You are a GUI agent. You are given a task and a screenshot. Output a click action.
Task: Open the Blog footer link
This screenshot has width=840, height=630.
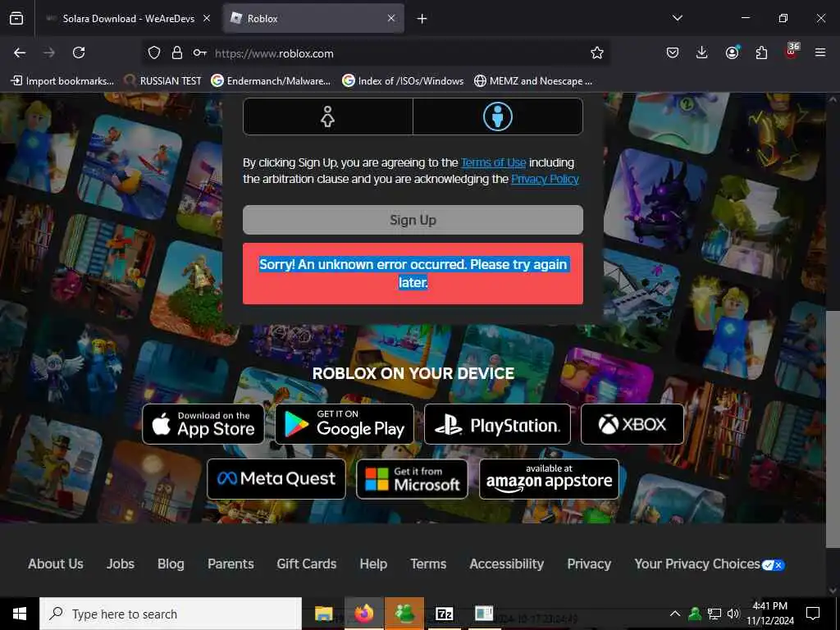pyautogui.click(x=171, y=564)
